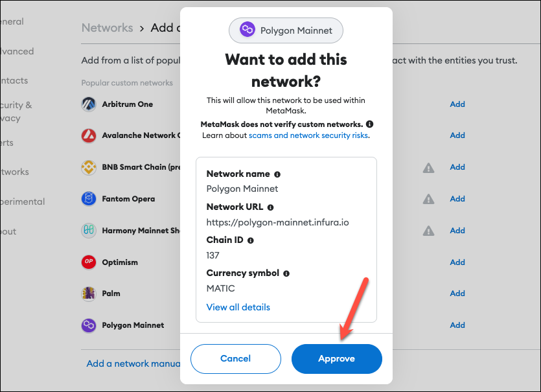Go back to Networks breadcrumb
Screen dimensions: 541x392
pos(108,28)
